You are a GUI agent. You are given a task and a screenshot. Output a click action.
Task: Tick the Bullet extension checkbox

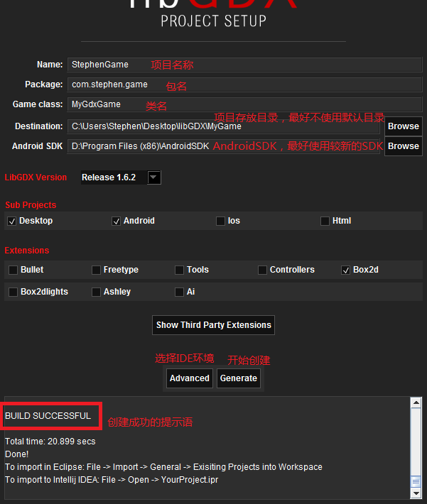[13, 270]
